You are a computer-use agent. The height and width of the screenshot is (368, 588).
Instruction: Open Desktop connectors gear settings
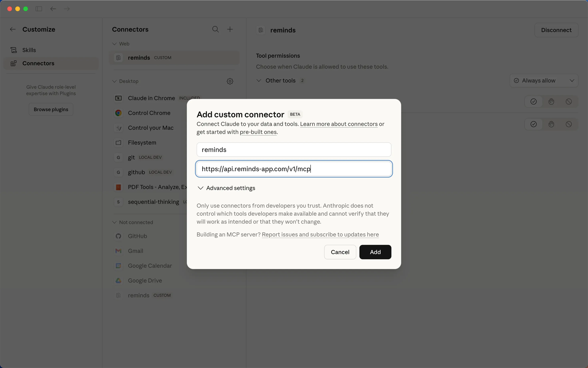tap(230, 81)
